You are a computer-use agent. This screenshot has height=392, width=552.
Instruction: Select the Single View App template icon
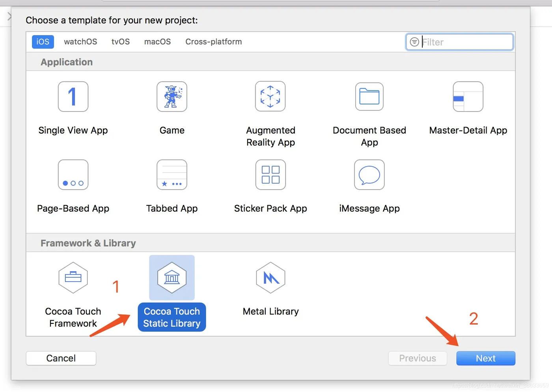[x=73, y=97]
